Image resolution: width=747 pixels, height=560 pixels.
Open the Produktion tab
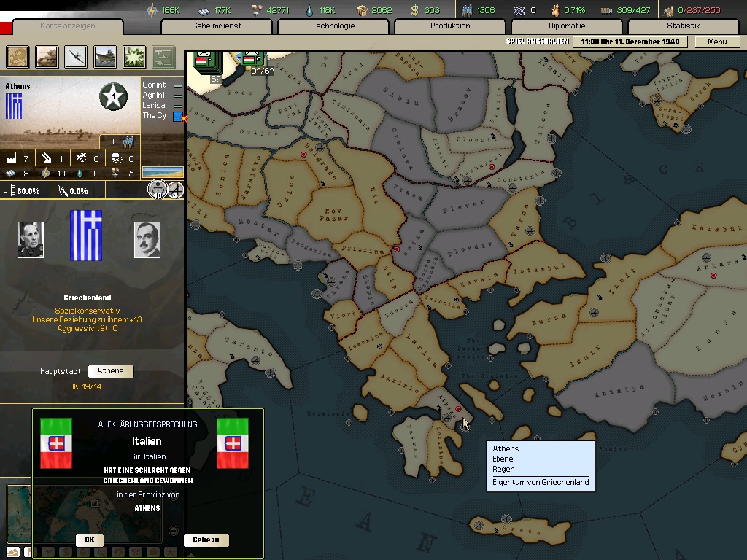[x=450, y=26]
